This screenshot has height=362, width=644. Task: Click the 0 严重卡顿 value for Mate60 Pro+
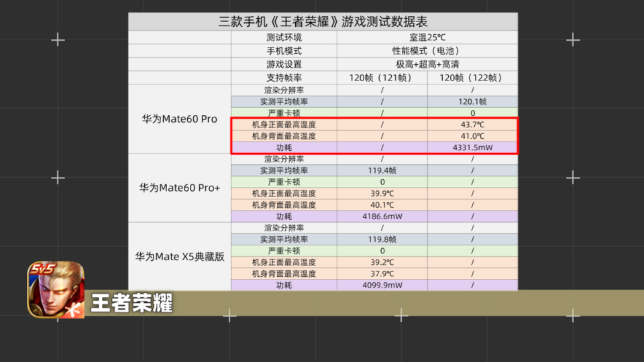(x=382, y=182)
